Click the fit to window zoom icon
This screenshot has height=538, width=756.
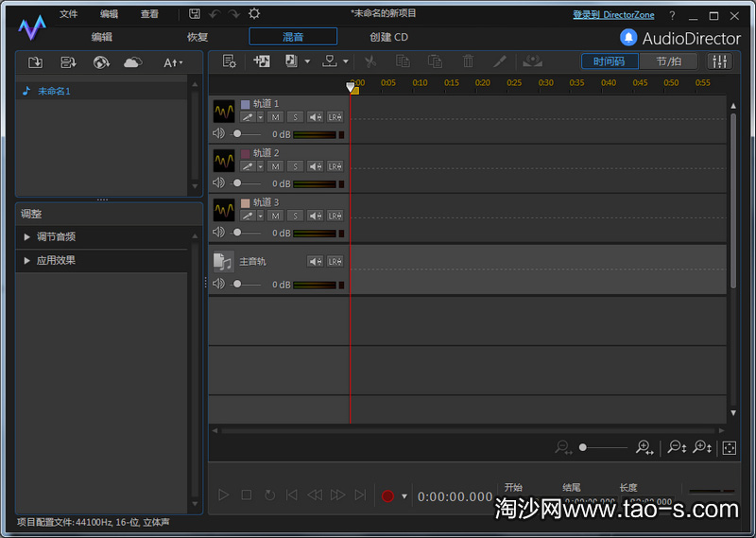tap(729, 447)
